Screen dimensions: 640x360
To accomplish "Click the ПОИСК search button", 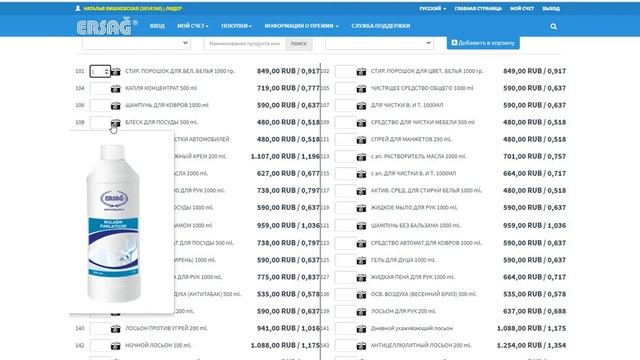I will (x=299, y=44).
